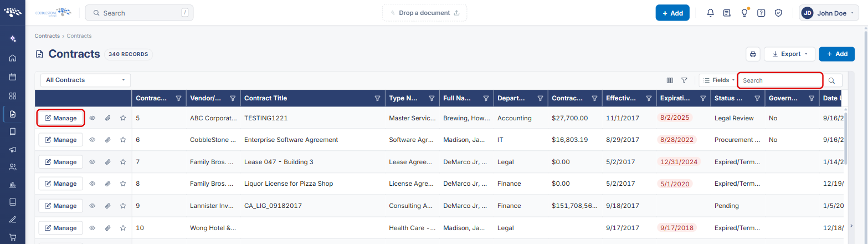This screenshot has width=868, height=244.
Task: Star contract 8 as favorite
Action: (123, 184)
